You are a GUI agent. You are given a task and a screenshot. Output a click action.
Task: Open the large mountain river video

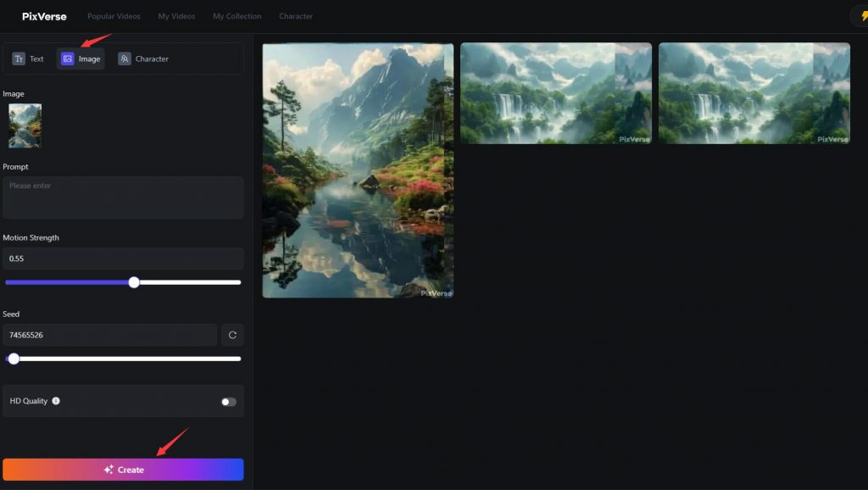[x=358, y=170]
